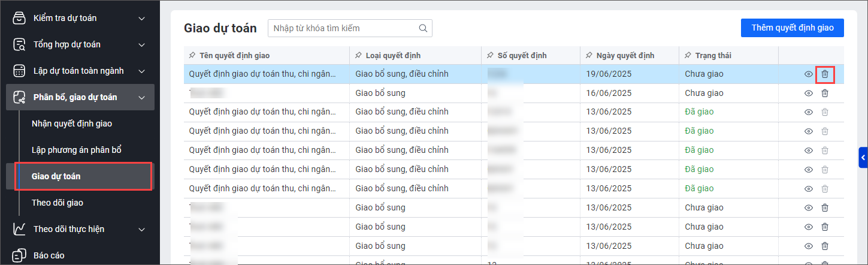The height and width of the screenshot is (265, 868).
Task: Collapse the Phân bổ, giao dự toán section
Action: [x=142, y=97]
